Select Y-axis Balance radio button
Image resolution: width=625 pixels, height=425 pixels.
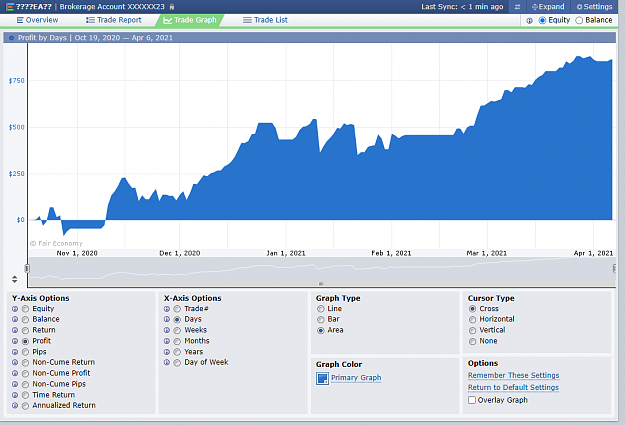[x=26, y=319]
